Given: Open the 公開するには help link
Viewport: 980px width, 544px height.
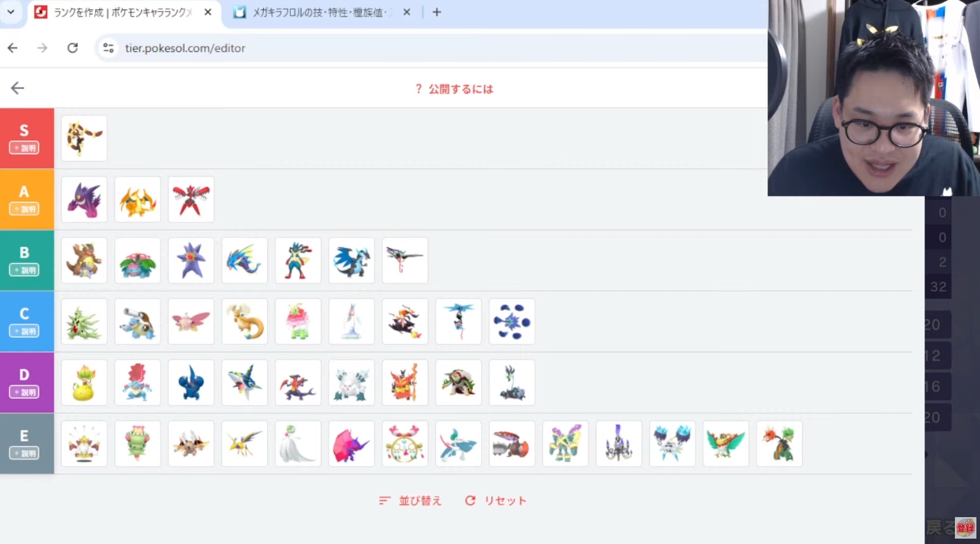Looking at the screenshot, I should pos(454,89).
